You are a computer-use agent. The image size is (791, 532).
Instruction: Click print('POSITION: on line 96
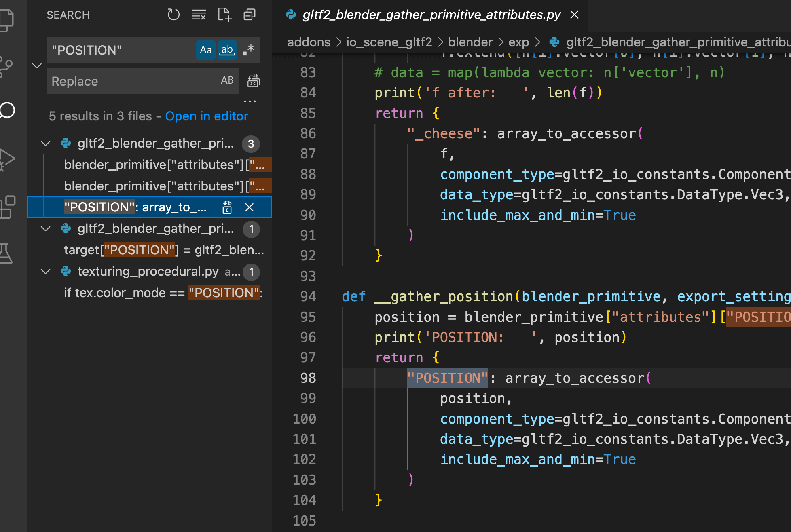pos(439,338)
